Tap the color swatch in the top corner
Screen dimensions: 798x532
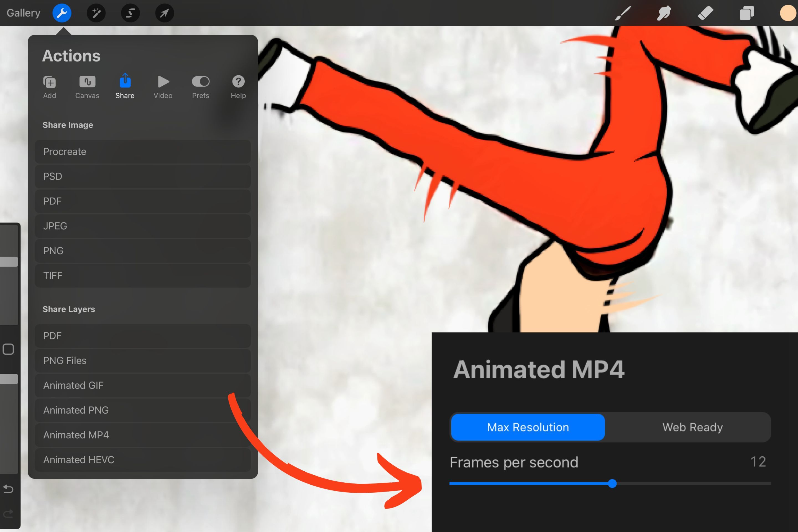tap(787, 13)
